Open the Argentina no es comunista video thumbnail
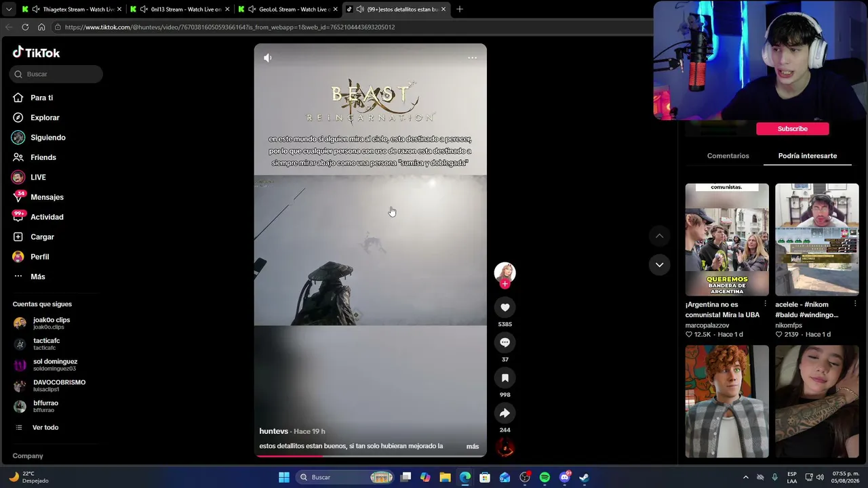Viewport: 868px width, 488px height. [x=727, y=240]
